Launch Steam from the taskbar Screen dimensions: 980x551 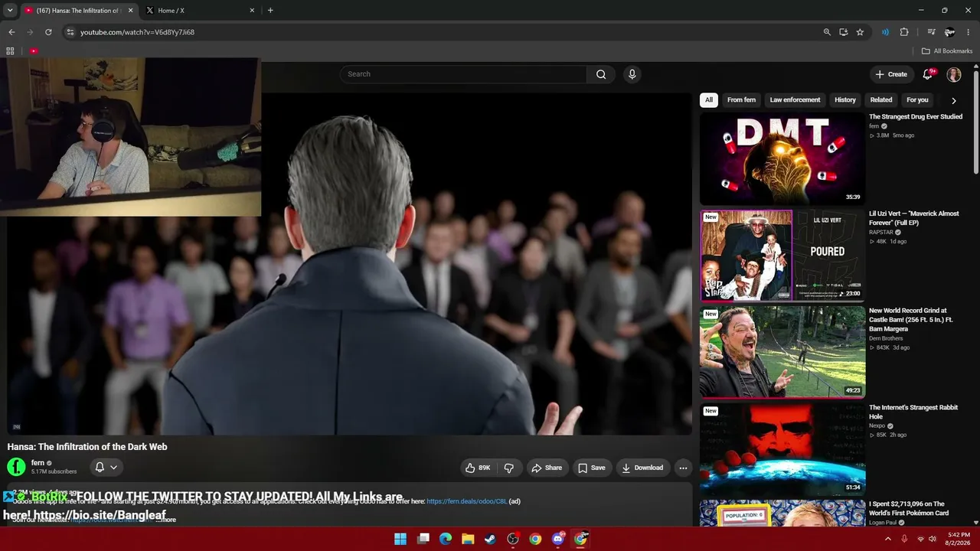491,539
